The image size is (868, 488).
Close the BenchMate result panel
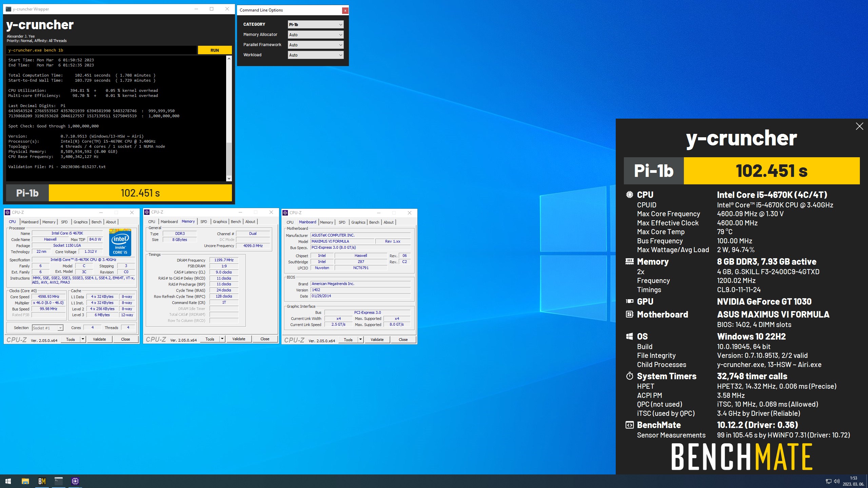pyautogui.click(x=859, y=126)
